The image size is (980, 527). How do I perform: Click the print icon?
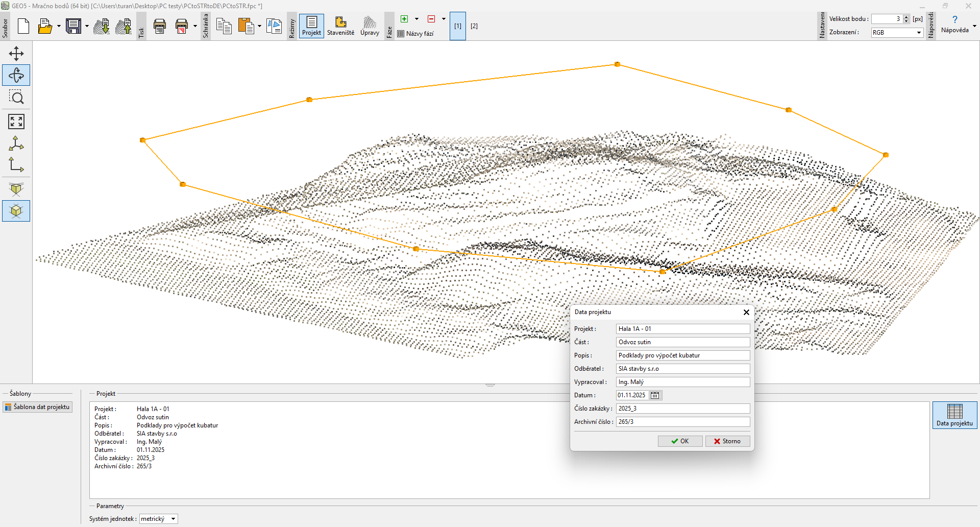(x=160, y=26)
